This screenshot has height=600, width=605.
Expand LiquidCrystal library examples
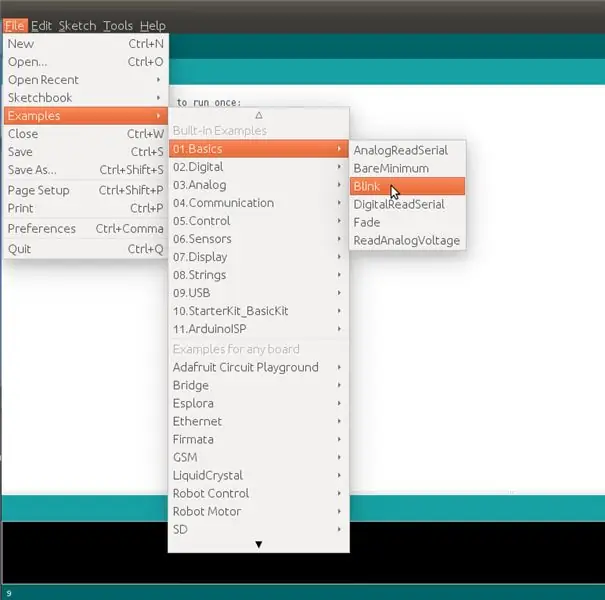click(259, 475)
